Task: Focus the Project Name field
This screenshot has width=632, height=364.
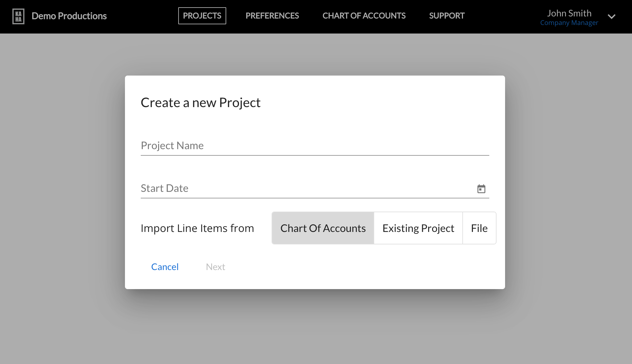Action: coord(314,146)
